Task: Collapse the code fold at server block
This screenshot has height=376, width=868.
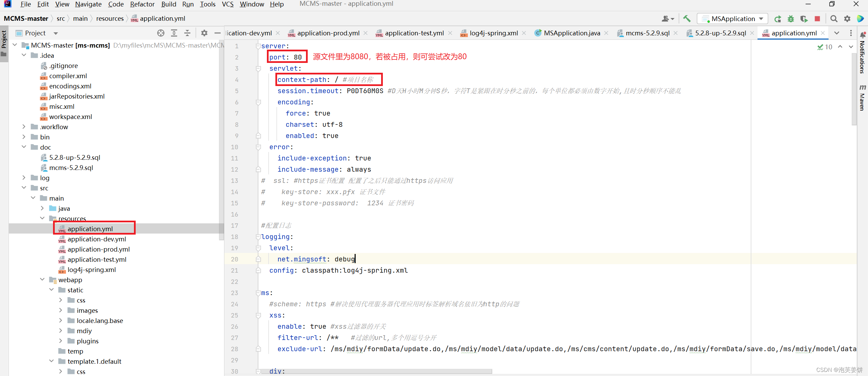Action: [x=258, y=45]
